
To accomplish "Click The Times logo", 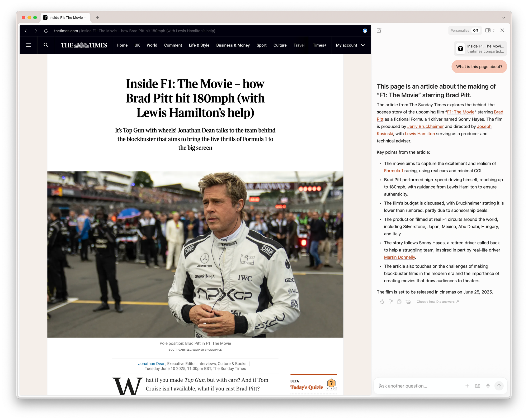I will pyautogui.click(x=84, y=45).
